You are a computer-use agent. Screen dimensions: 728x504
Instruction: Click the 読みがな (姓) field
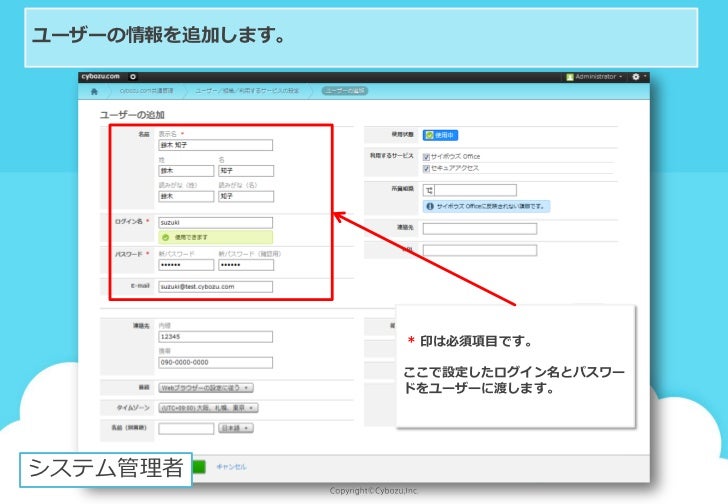(x=186, y=196)
